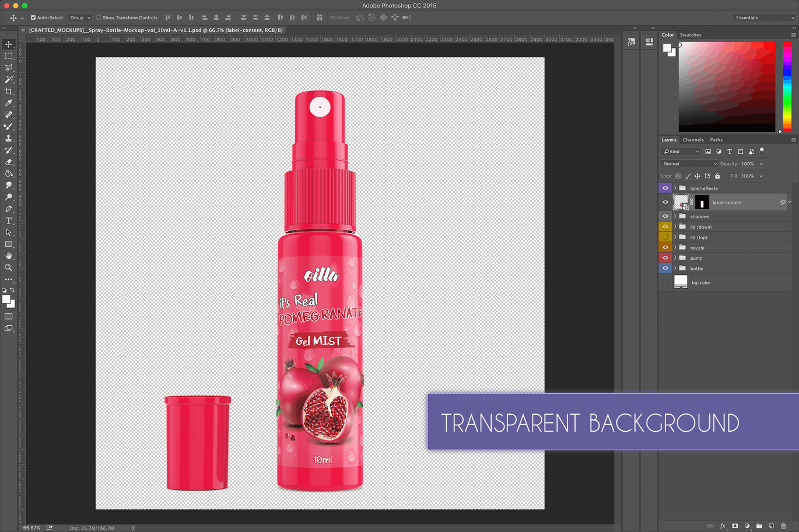
Task: Click the Add layer mask icon
Action: tap(735, 526)
